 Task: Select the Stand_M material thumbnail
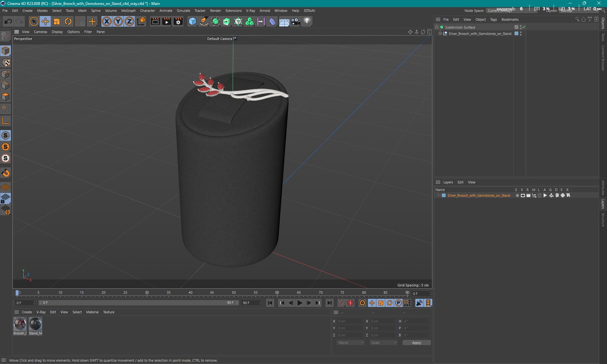tap(35, 324)
